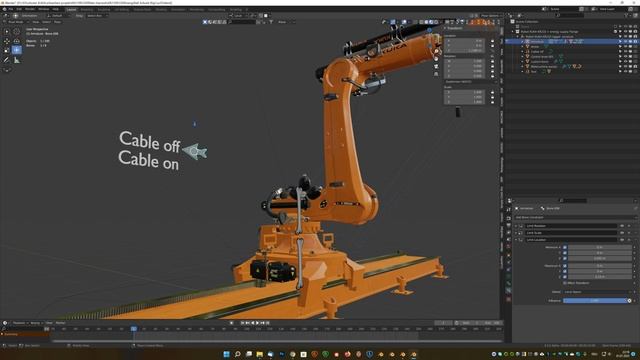
Task: Expand the Limit Rotation constraint panel
Action: [x=516, y=226]
